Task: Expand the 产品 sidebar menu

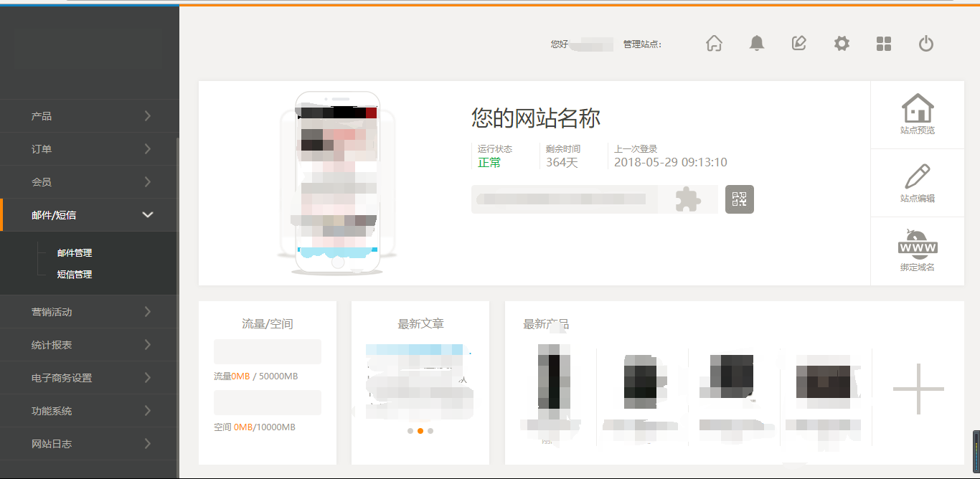Action: [89, 116]
